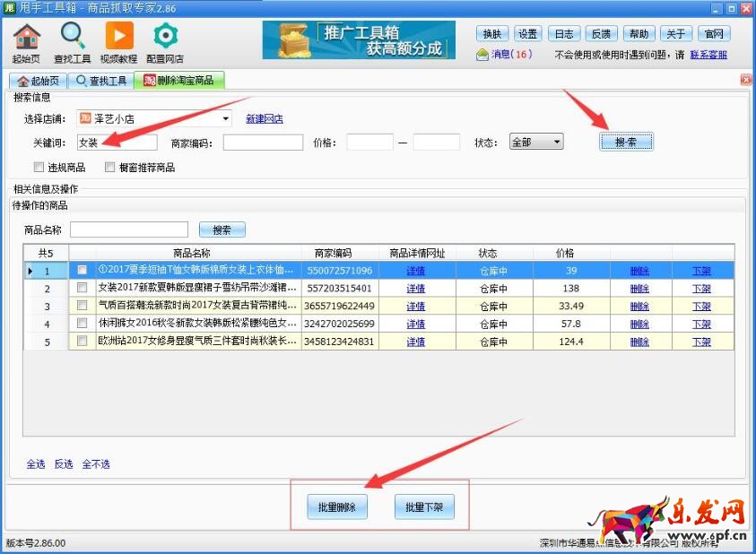Expand the 选择店铺 shop dropdown
Screen dimensions: 756x554
(x=226, y=118)
